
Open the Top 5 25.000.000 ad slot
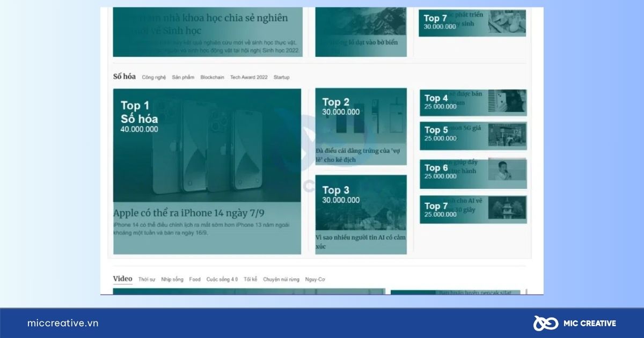[x=473, y=136]
